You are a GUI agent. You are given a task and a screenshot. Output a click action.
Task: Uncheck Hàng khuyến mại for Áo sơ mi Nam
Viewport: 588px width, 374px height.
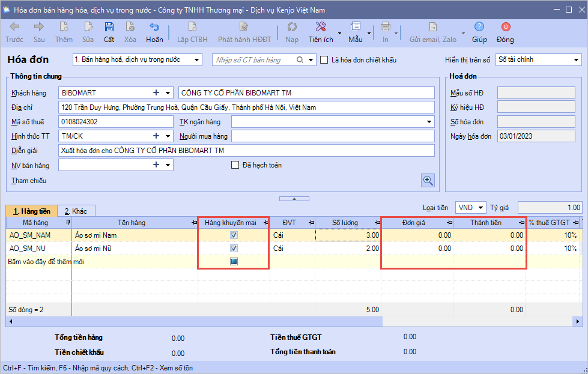coord(234,235)
